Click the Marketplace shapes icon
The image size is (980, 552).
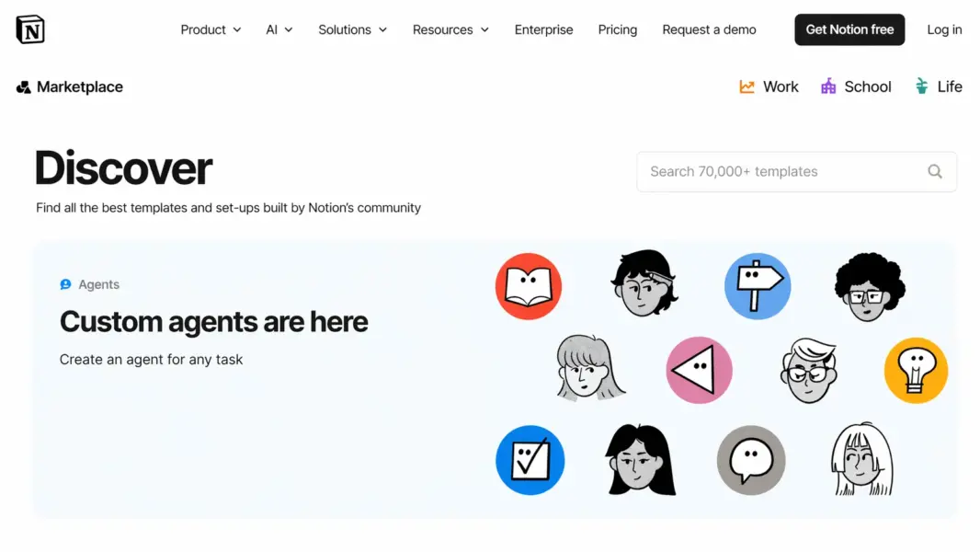tap(23, 86)
